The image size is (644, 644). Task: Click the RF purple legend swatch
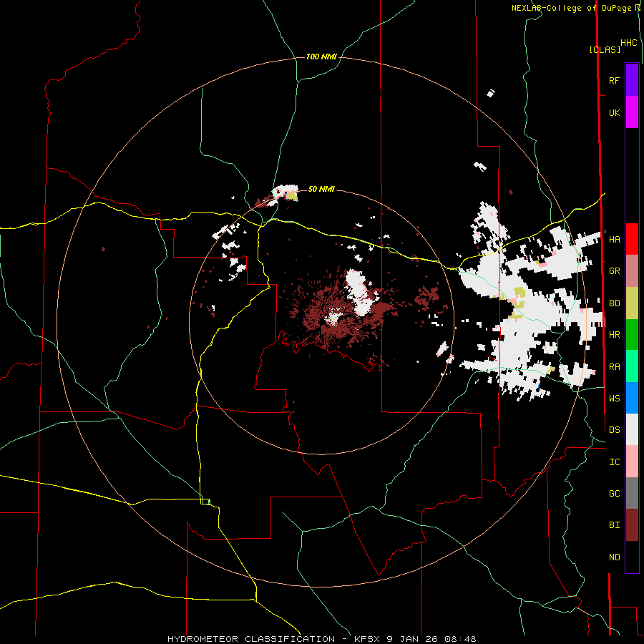pyautogui.click(x=632, y=80)
